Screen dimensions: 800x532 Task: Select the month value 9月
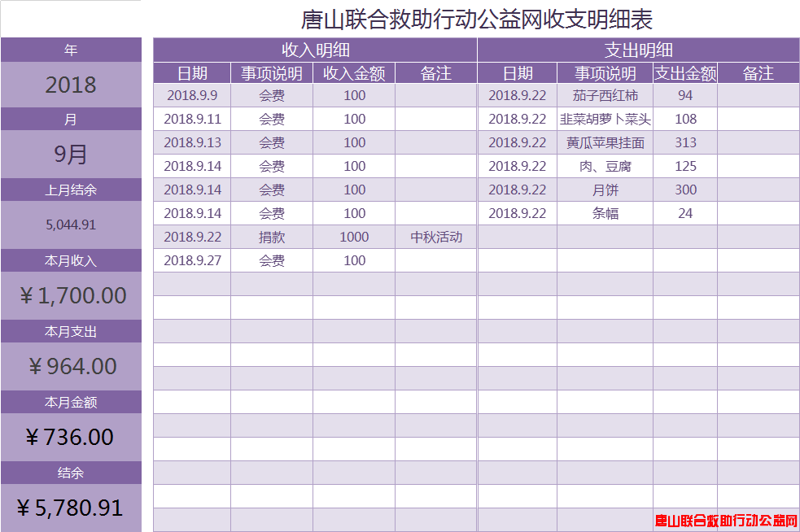coord(71,154)
